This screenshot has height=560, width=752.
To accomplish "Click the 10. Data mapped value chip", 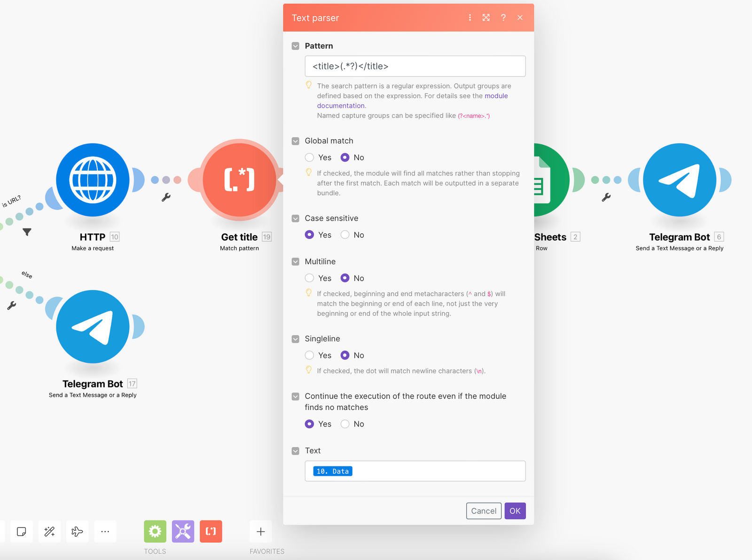I will (x=332, y=471).
